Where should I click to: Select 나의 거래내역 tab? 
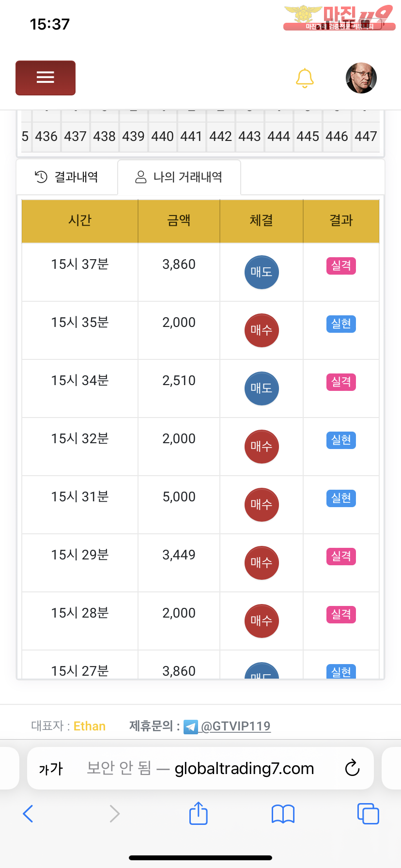(x=179, y=177)
